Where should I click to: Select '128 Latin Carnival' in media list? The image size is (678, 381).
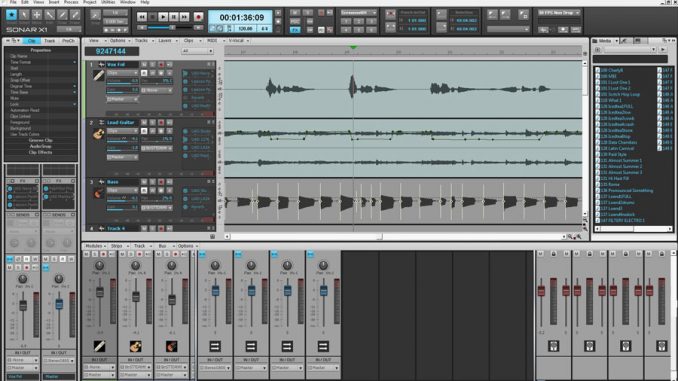[617, 148]
